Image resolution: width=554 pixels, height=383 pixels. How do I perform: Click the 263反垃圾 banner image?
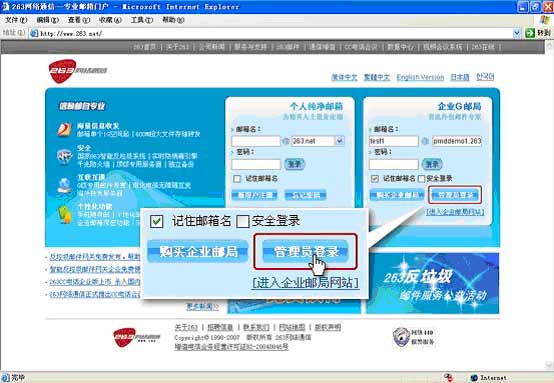tap(433, 283)
